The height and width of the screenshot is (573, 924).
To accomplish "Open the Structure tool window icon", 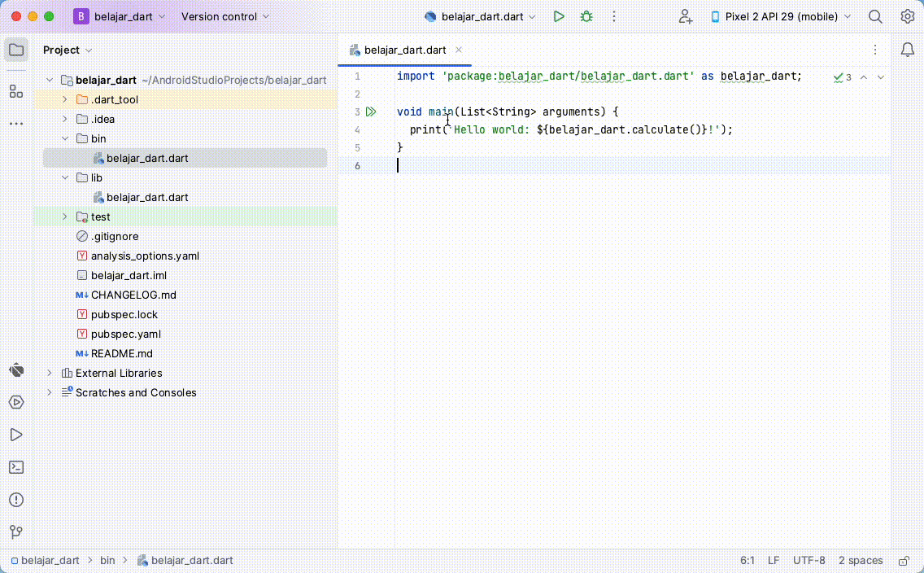I will [x=16, y=91].
